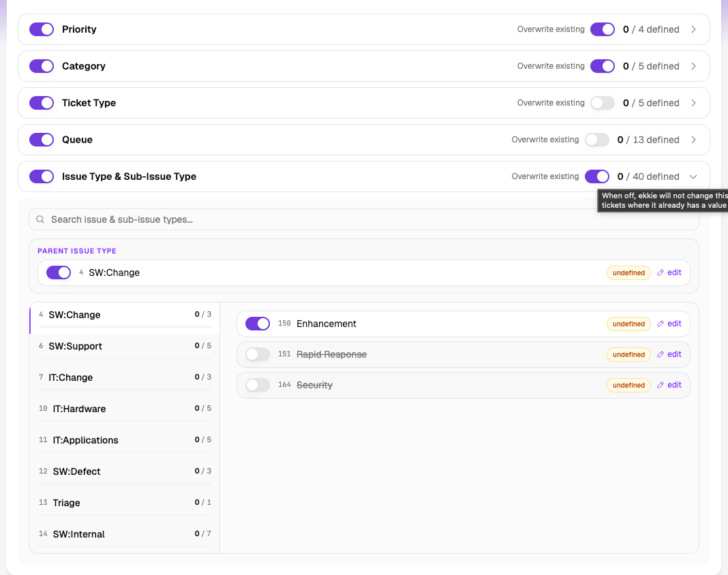Toggle the Category field switch

tap(42, 66)
